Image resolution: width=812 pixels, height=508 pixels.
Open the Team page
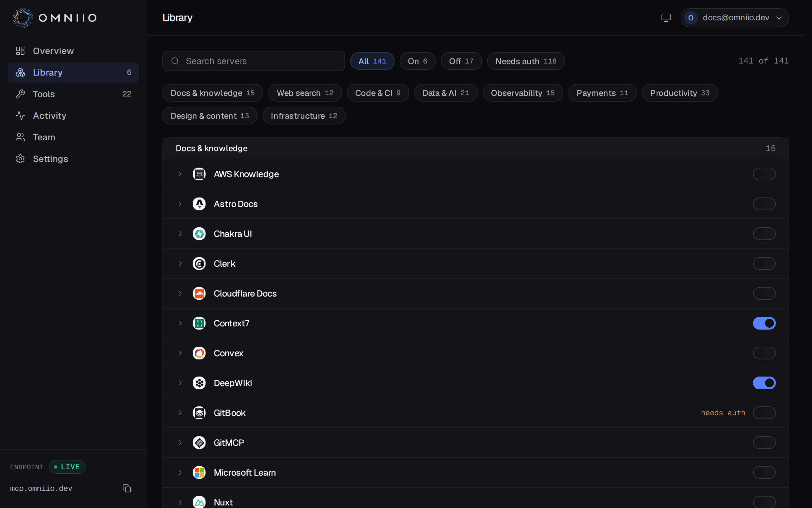(x=73, y=137)
